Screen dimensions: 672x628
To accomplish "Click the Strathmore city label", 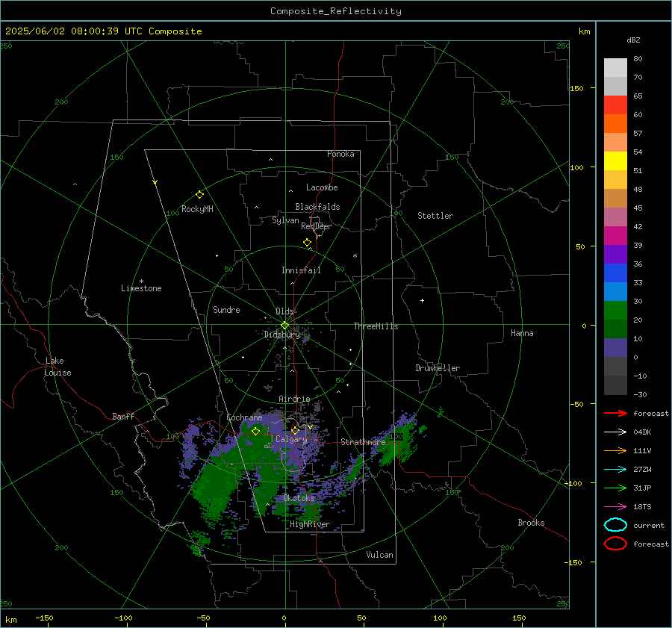I will point(363,442).
